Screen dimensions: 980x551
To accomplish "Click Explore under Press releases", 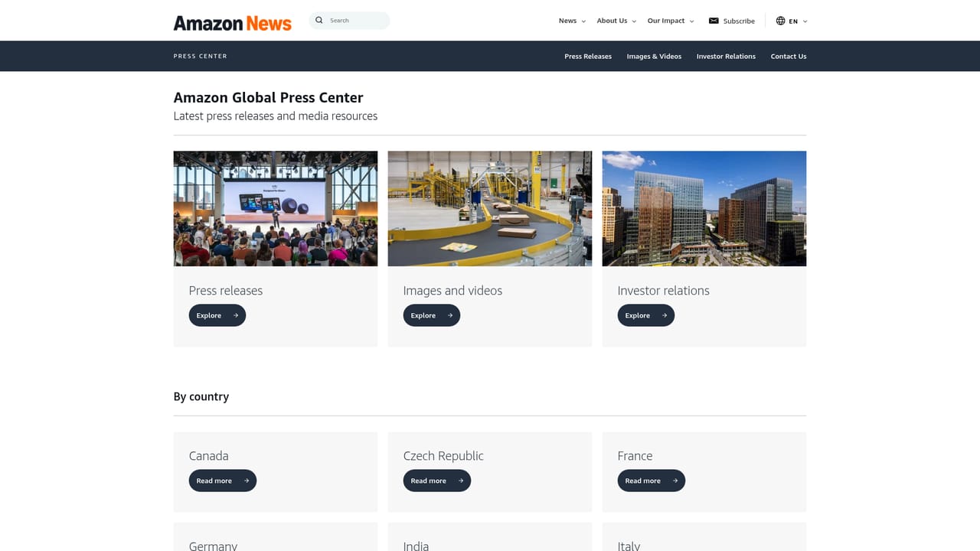I will tap(217, 315).
